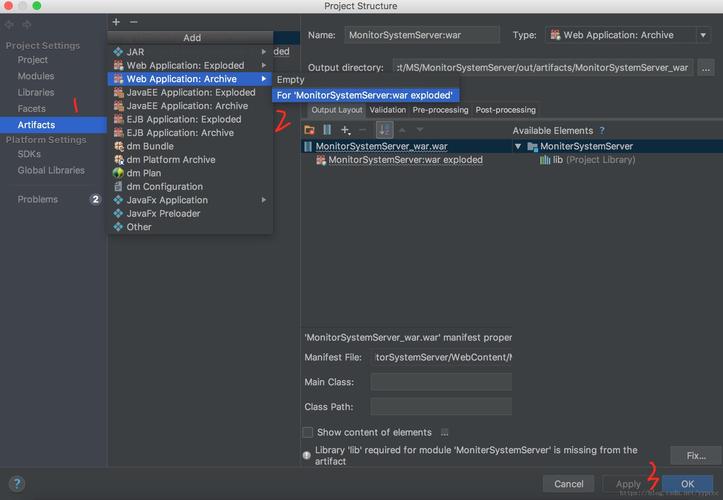
Task: Choose For 'MonitorSystemServer:war exploded' option
Action: coord(366,95)
